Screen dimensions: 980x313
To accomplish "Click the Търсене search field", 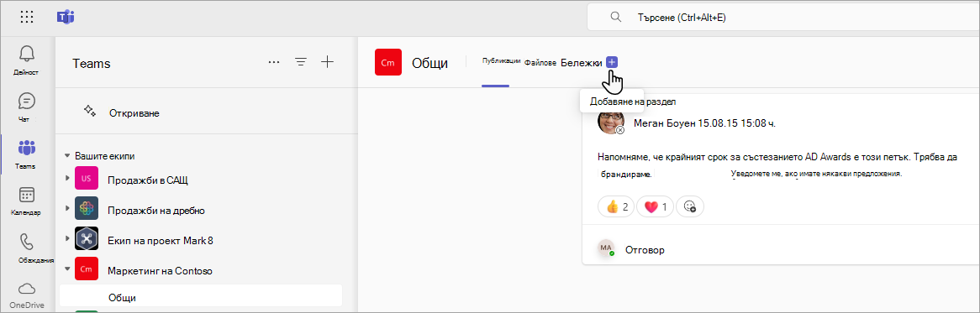I will point(784,18).
